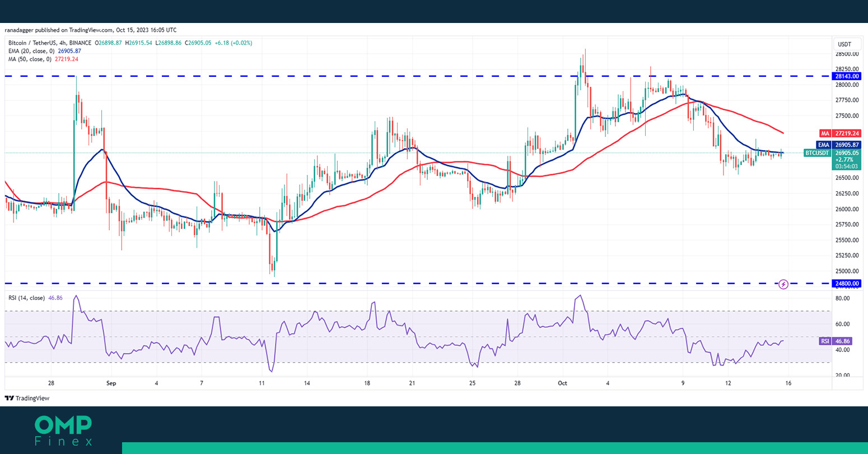868x454 pixels.
Task: Click the low value L26898.86
Action: pyautogui.click(x=169, y=43)
